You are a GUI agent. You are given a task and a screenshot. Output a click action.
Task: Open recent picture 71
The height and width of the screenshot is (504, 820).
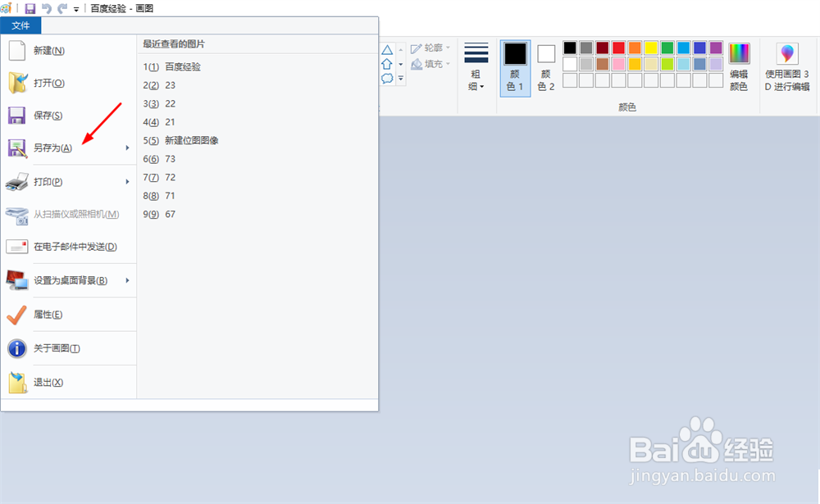pyautogui.click(x=257, y=196)
